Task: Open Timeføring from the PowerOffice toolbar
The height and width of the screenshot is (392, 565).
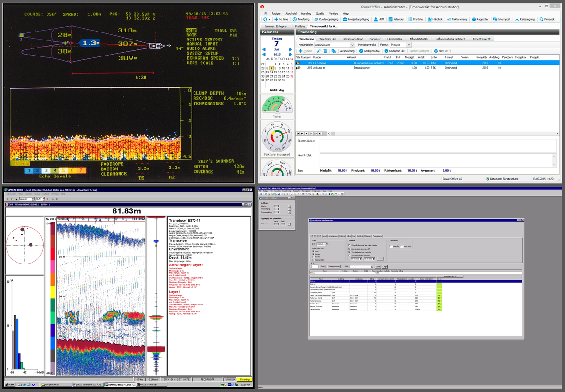Action: (301, 19)
